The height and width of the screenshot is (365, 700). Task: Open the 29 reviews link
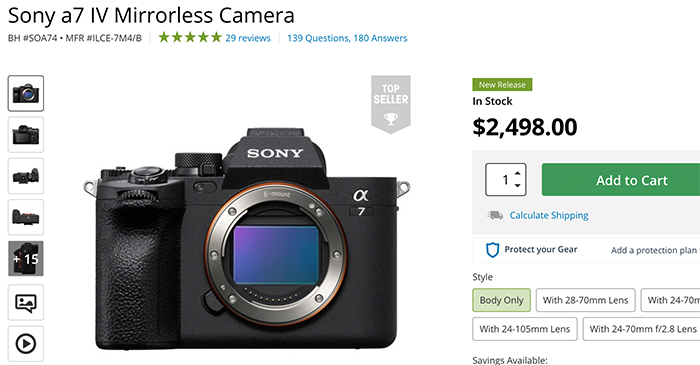coord(248,38)
